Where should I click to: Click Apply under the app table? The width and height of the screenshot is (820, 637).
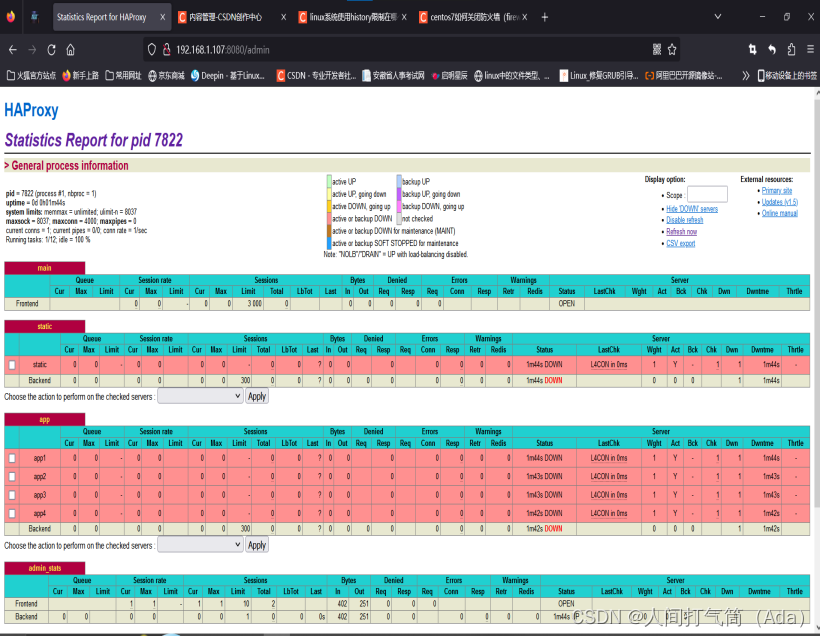(257, 545)
